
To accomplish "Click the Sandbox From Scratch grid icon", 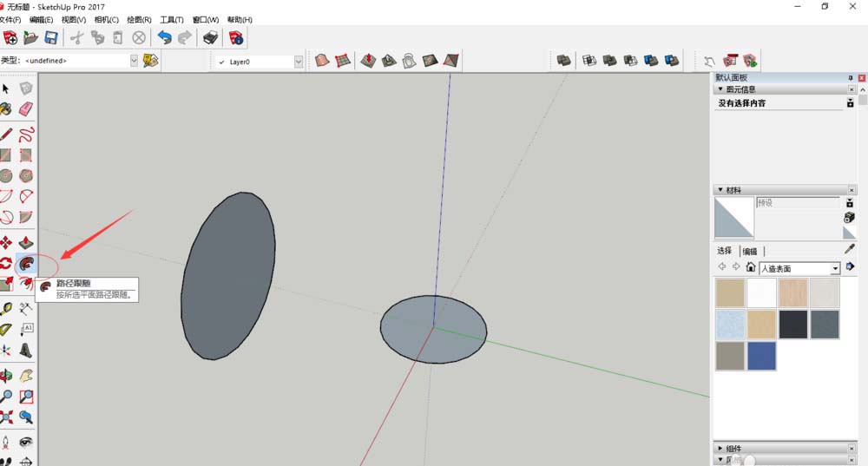I will point(343,61).
